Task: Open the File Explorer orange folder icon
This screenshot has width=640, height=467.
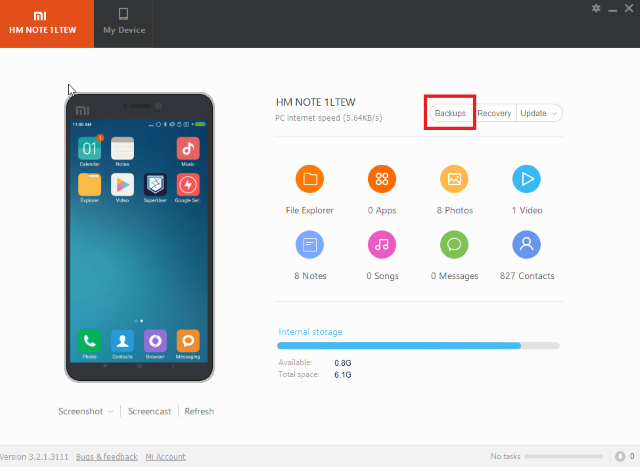Action: [309, 179]
